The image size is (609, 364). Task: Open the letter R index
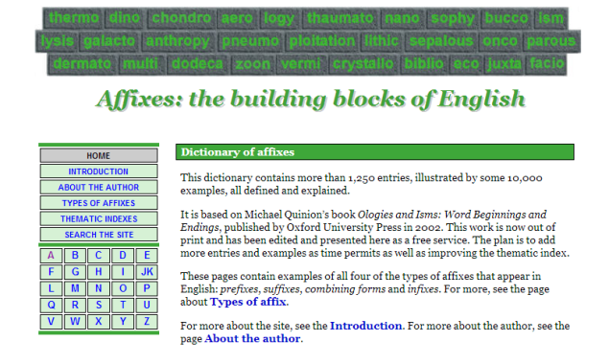click(x=75, y=305)
